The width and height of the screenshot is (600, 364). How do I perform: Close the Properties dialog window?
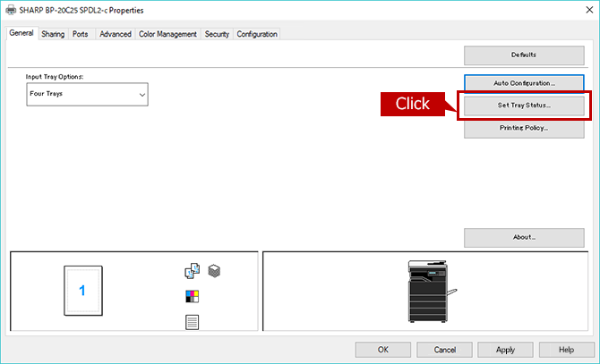[589, 10]
